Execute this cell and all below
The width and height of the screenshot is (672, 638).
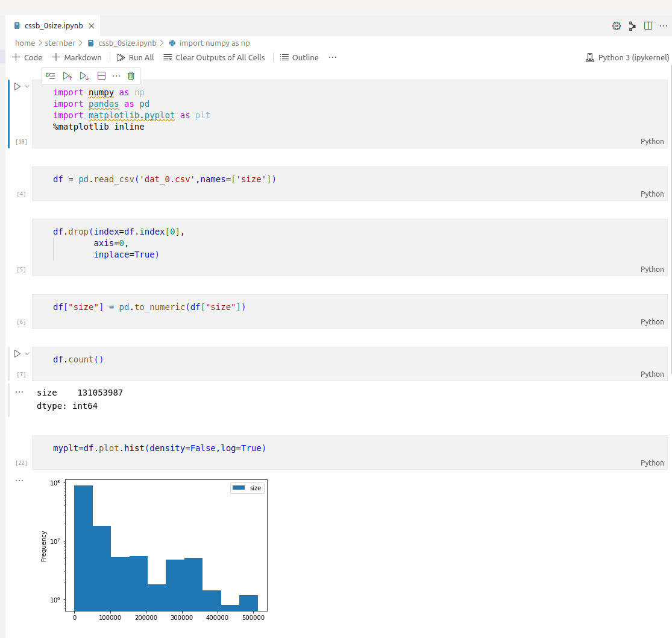point(84,76)
